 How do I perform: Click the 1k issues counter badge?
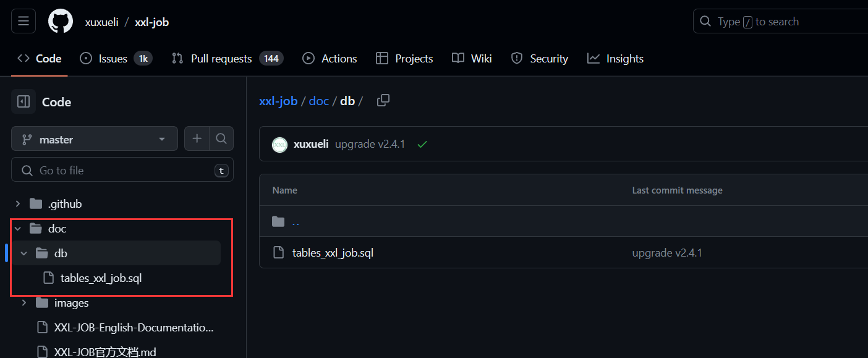click(143, 59)
